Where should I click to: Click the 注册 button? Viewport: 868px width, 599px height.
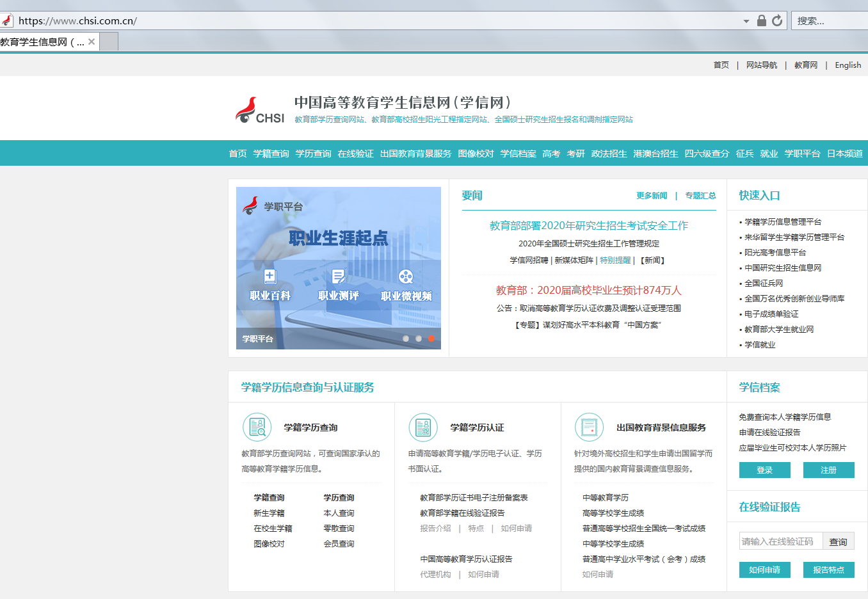click(x=828, y=470)
